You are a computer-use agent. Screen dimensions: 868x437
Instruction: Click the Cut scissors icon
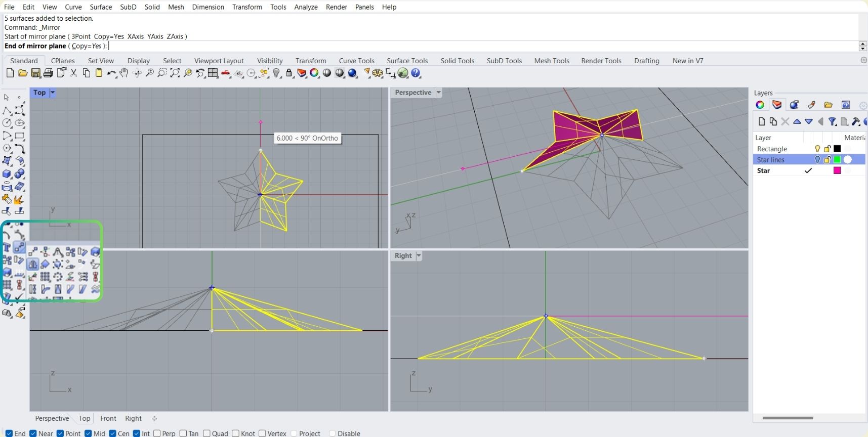(74, 73)
